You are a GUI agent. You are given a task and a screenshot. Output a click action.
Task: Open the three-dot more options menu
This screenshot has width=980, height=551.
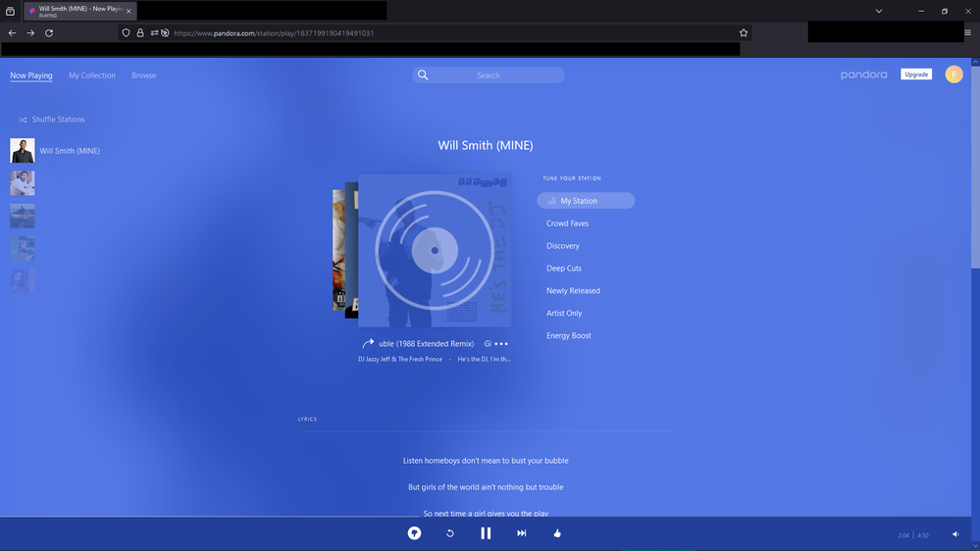[501, 344]
